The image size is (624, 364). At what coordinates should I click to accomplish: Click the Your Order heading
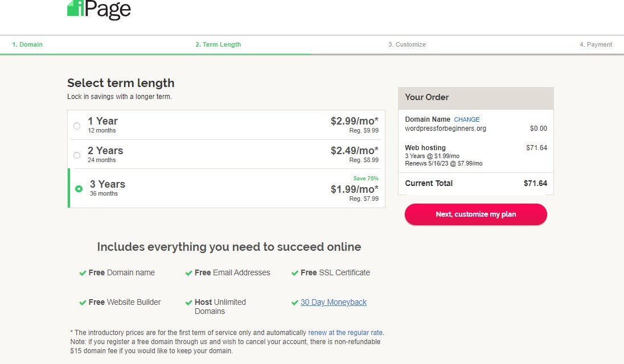tap(427, 97)
